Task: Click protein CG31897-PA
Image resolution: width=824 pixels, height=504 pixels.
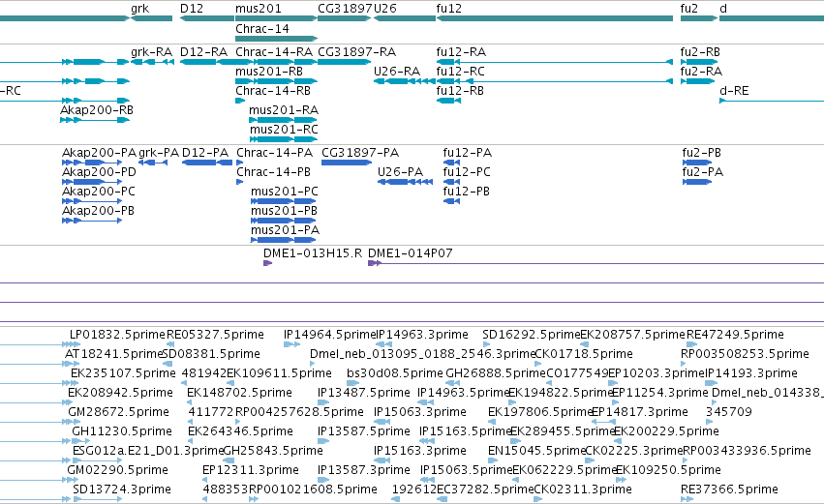Action: pyautogui.click(x=360, y=153)
